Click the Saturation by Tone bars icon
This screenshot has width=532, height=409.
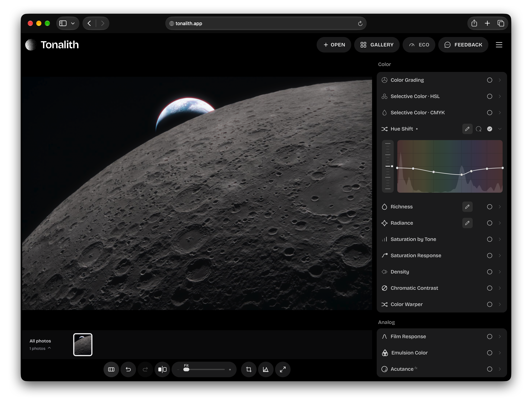point(384,239)
